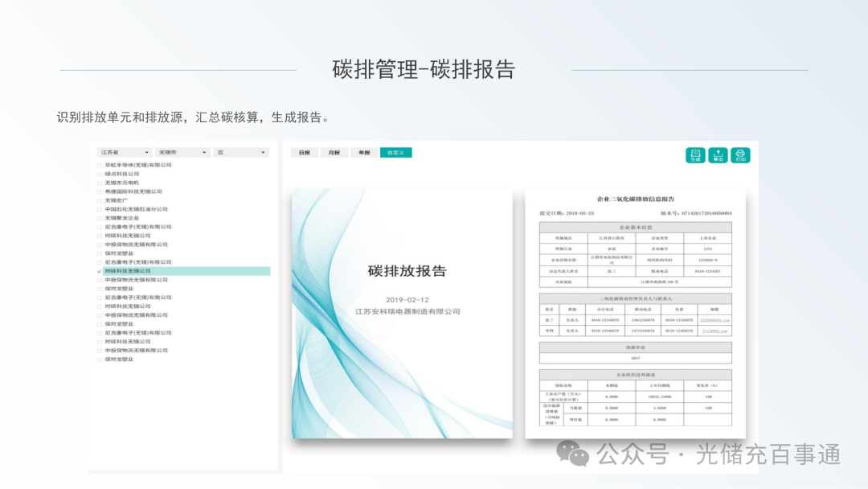This screenshot has height=489, width=868.
Task: Click the 填报年份 header
Action: [636, 347]
